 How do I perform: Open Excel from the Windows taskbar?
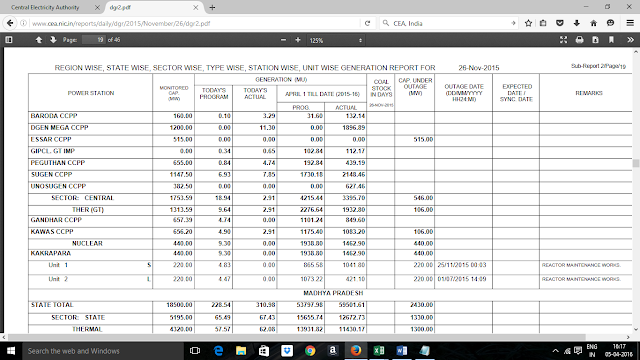tap(379, 351)
